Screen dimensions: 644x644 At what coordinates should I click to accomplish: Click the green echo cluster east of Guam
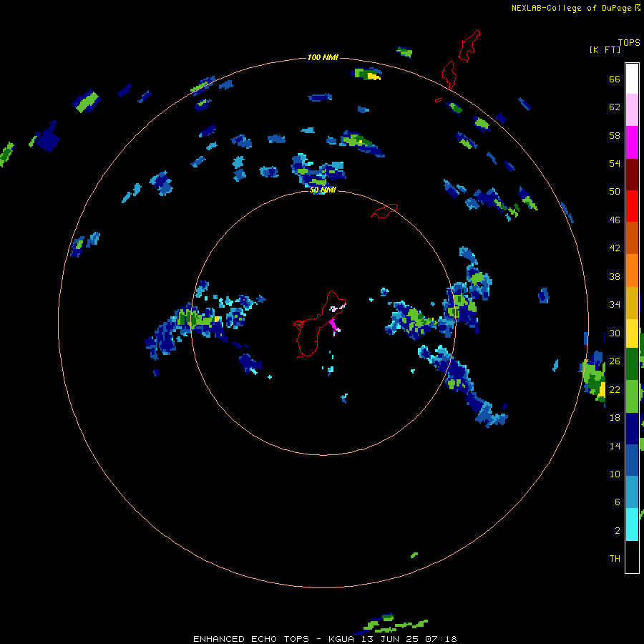click(417, 321)
